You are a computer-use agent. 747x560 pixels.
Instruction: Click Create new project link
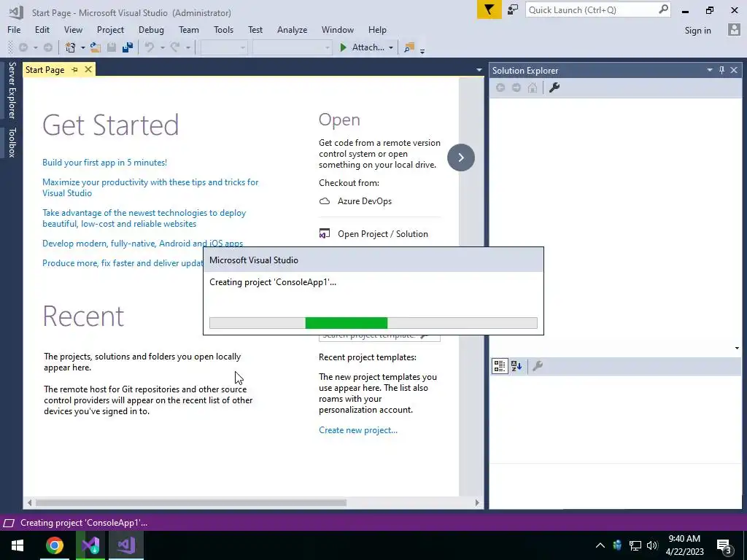(358, 430)
